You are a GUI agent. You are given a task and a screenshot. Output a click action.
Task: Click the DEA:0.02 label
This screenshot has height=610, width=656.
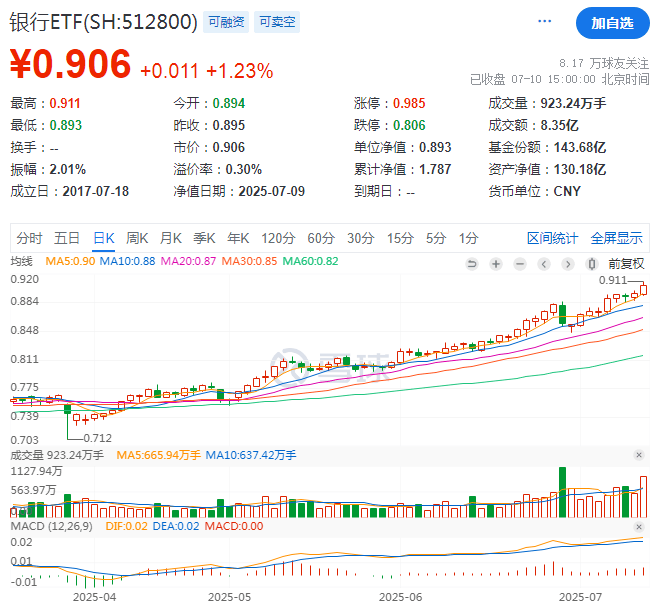pyautogui.click(x=176, y=526)
